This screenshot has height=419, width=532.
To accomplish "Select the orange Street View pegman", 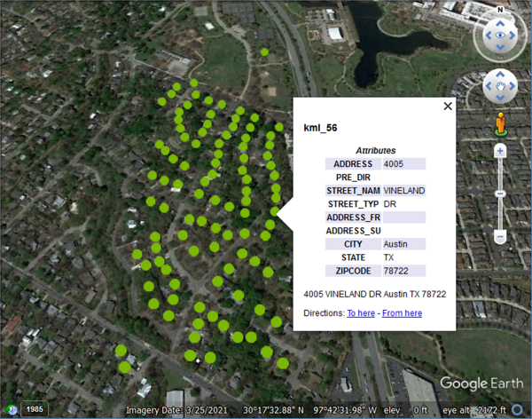I will point(500,123).
